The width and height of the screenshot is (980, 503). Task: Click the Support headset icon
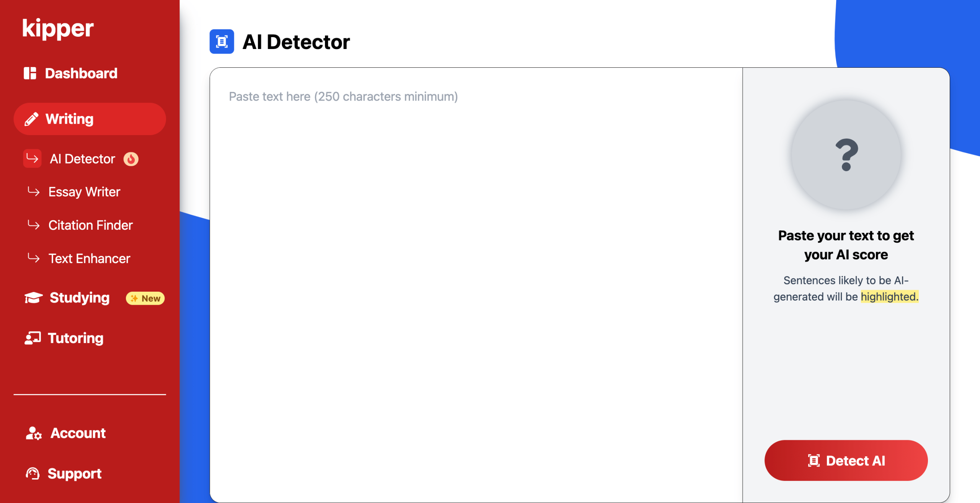33,474
